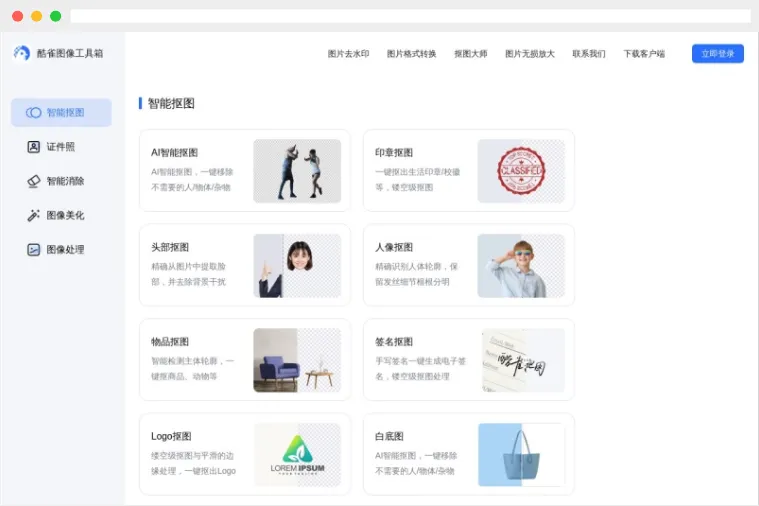The image size is (759, 506).
Task: Click the green window maximize button
Action: point(56,16)
